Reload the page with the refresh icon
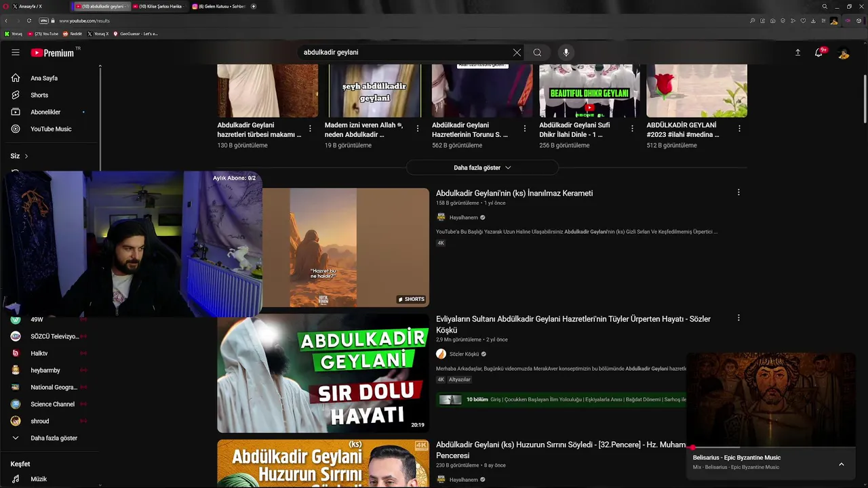This screenshot has height=488, width=868. pos(29,20)
